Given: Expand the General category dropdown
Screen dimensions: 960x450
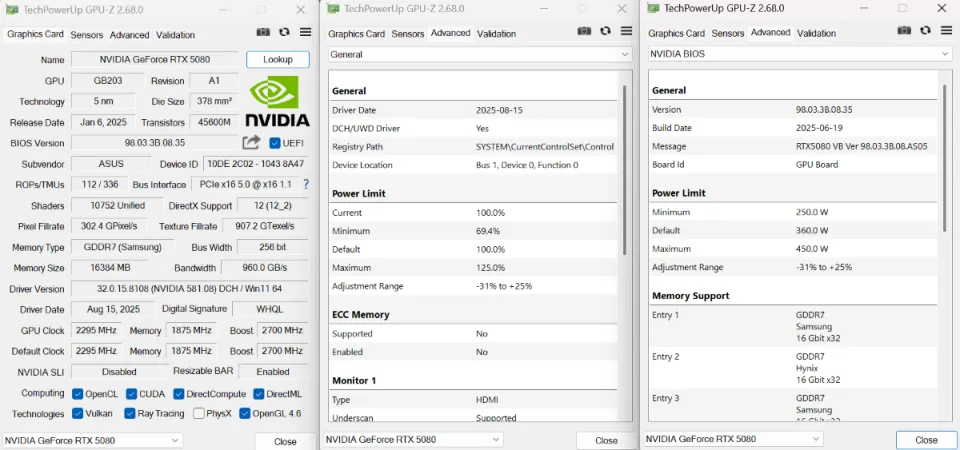Looking at the screenshot, I should pyautogui.click(x=478, y=54).
